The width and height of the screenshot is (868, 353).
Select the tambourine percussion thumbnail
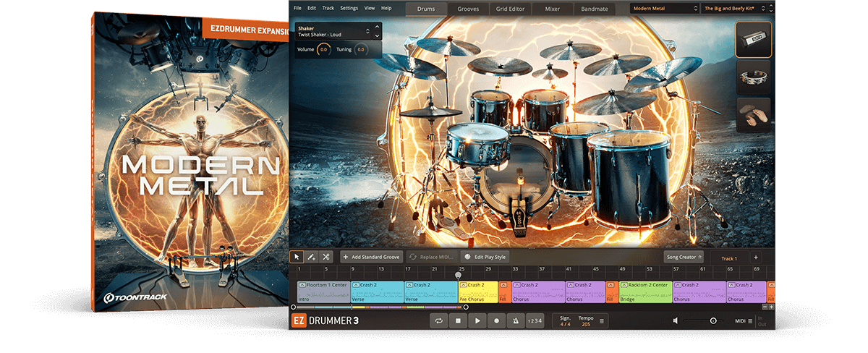[x=753, y=77]
